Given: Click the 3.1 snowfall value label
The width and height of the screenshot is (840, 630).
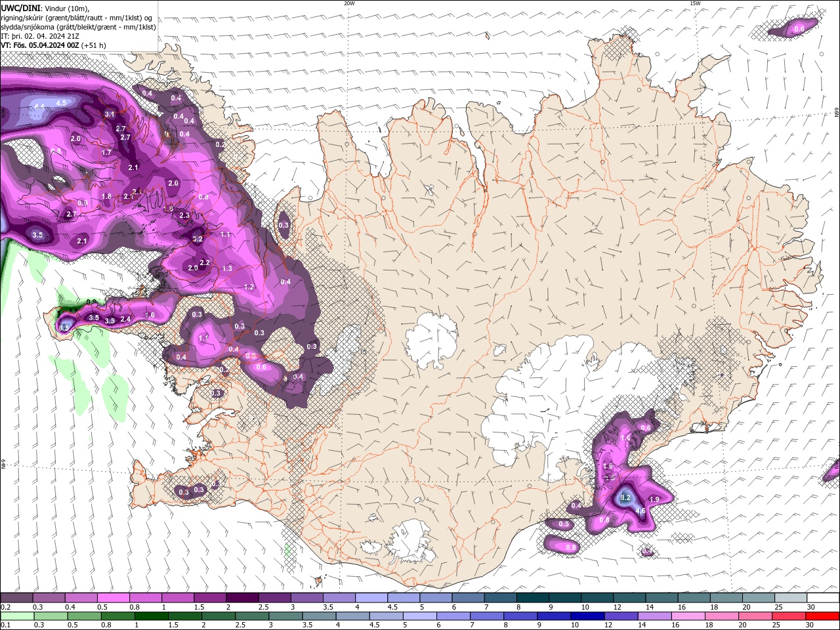Looking at the screenshot, I should [110, 114].
